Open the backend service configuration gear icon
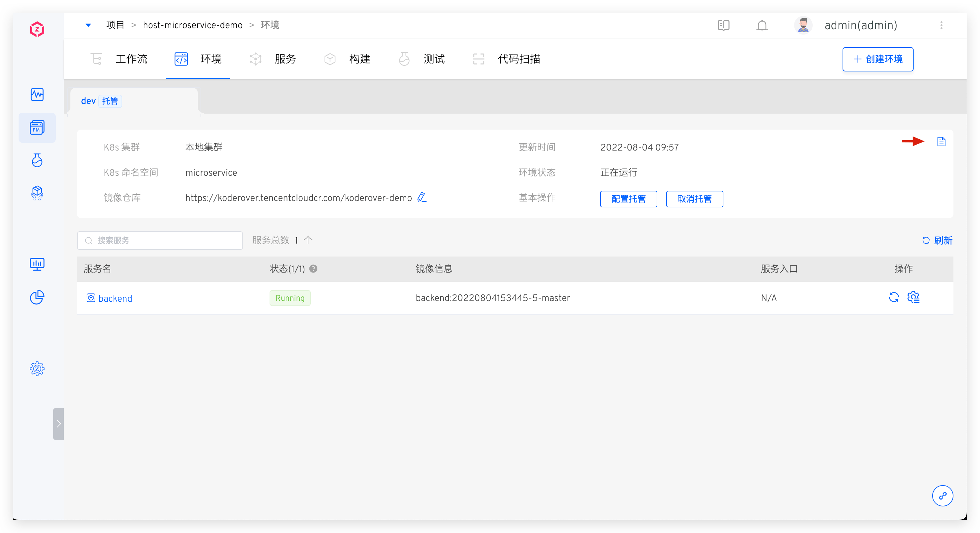Viewport: 980px width, 533px height. pos(913,297)
